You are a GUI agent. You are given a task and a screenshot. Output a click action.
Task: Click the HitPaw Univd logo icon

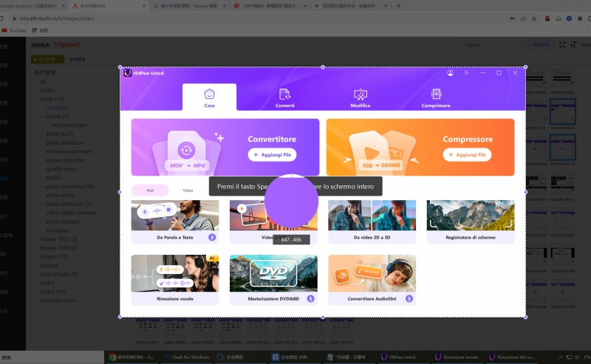(x=128, y=72)
